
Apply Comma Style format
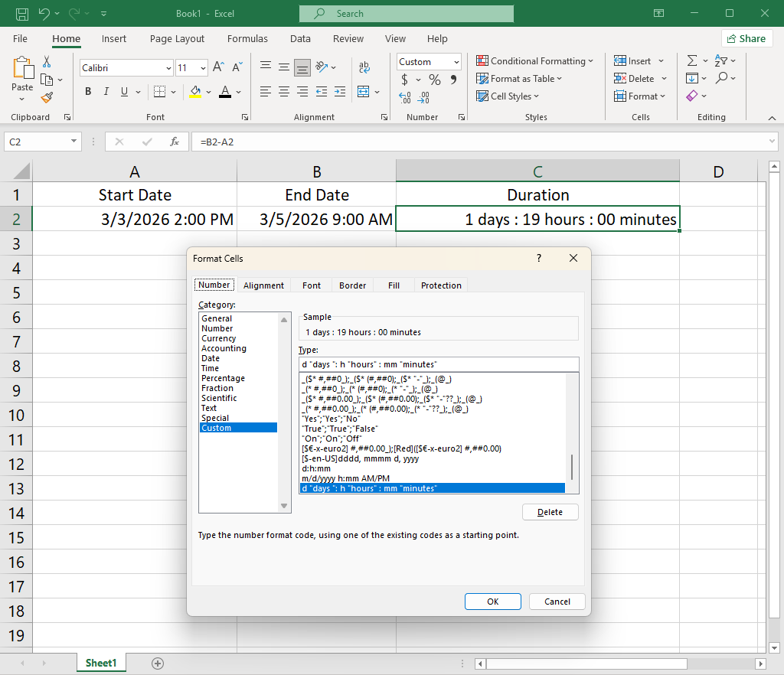(453, 80)
